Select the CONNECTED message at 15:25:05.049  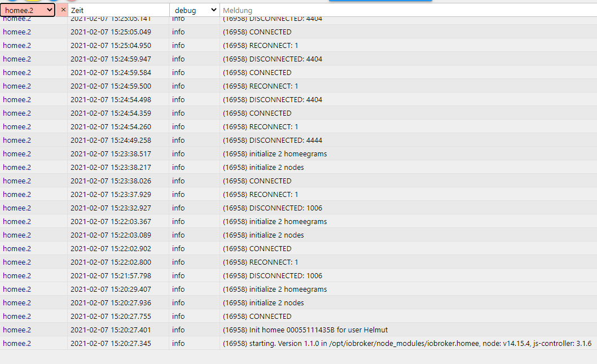click(257, 32)
